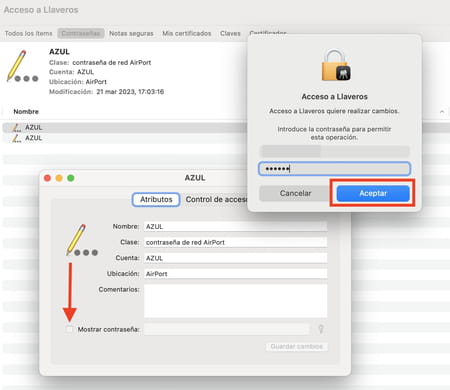Click the modification date 21 mar 2023, 17:03:16

pyautogui.click(x=130, y=92)
